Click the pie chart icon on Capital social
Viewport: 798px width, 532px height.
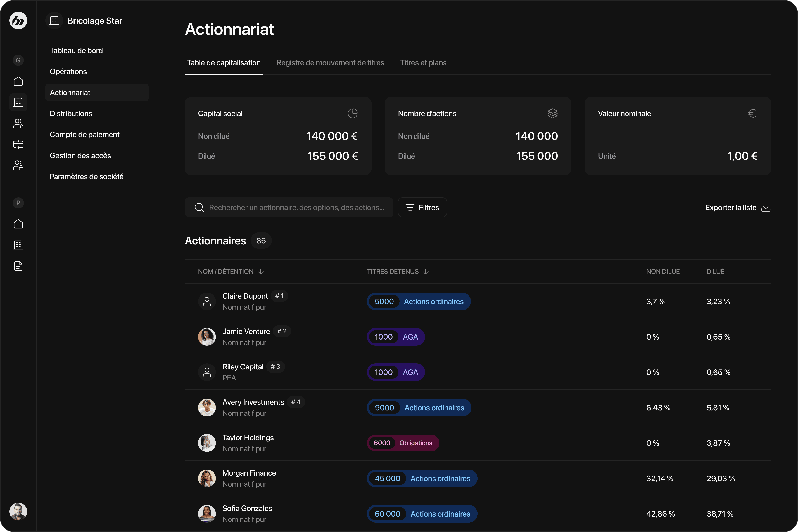tap(352, 113)
